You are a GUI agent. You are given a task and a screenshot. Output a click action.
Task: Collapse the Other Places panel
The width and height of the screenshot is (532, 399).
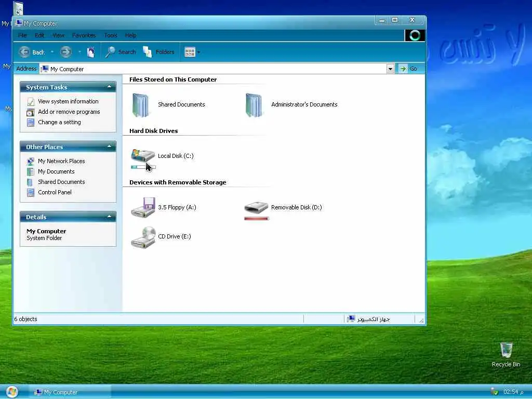[x=109, y=147]
